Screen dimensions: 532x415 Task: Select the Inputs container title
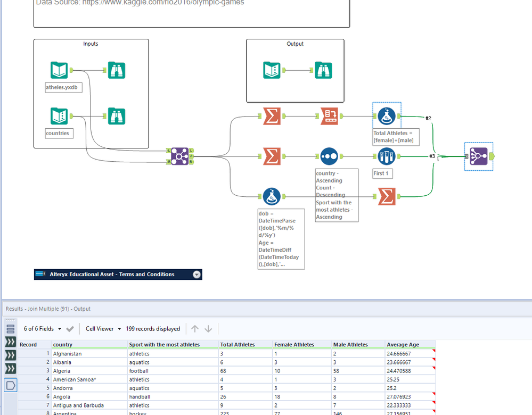coord(91,44)
